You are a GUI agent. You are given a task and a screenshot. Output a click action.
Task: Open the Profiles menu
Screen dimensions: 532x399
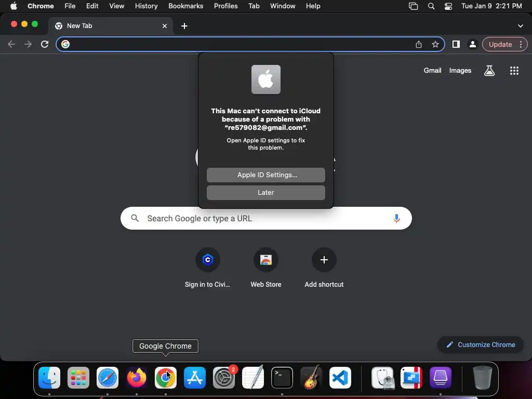(x=225, y=6)
